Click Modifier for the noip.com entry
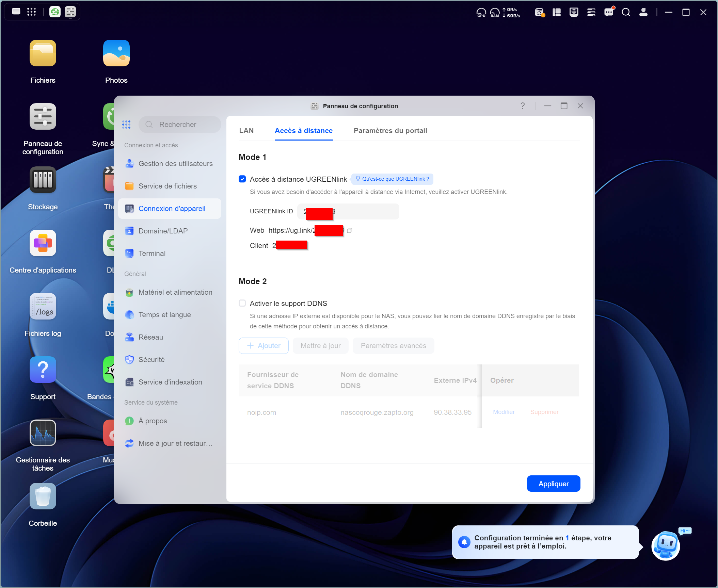This screenshot has height=588, width=718. click(504, 412)
